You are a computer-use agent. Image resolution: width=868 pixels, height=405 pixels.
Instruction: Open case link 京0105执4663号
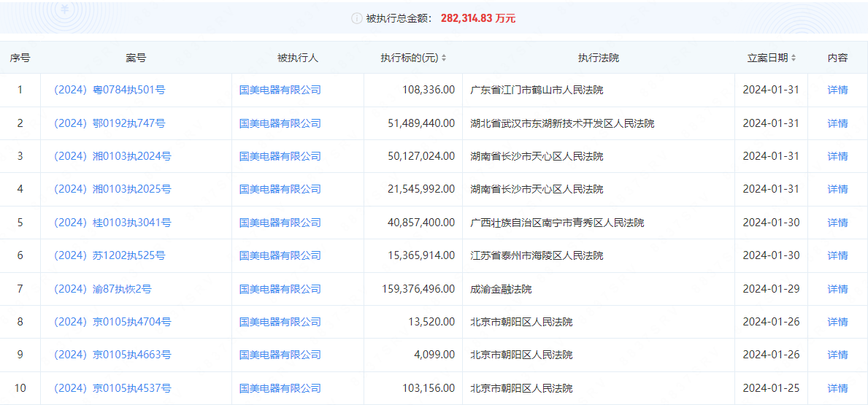(x=112, y=355)
